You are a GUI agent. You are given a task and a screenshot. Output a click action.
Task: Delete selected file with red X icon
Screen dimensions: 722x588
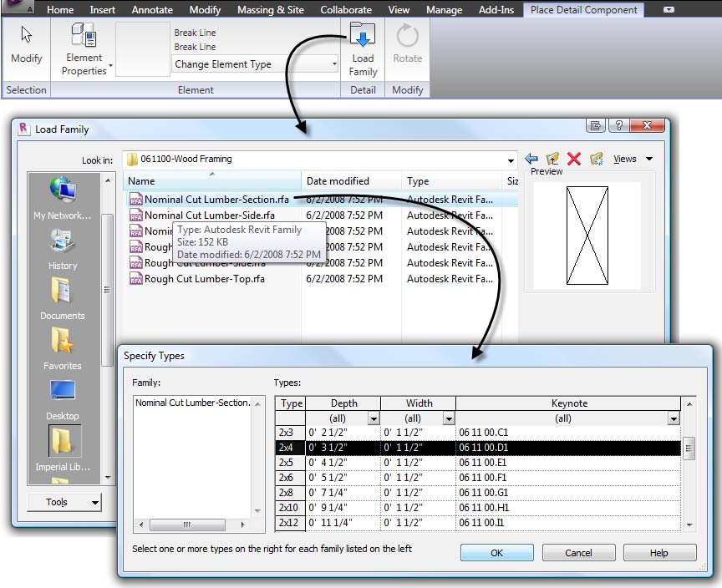(x=574, y=159)
